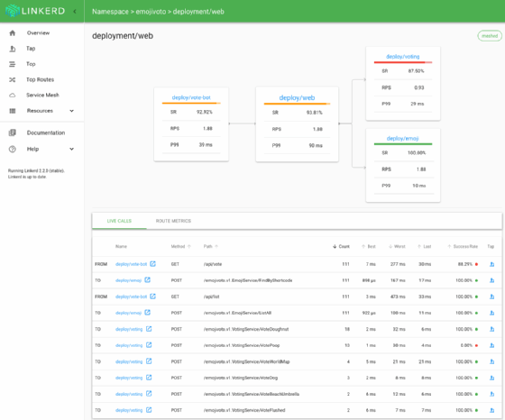Screen dimensions: 505x420
Task: Click the Namespace breadcrumb link
Action: point(110,12)
